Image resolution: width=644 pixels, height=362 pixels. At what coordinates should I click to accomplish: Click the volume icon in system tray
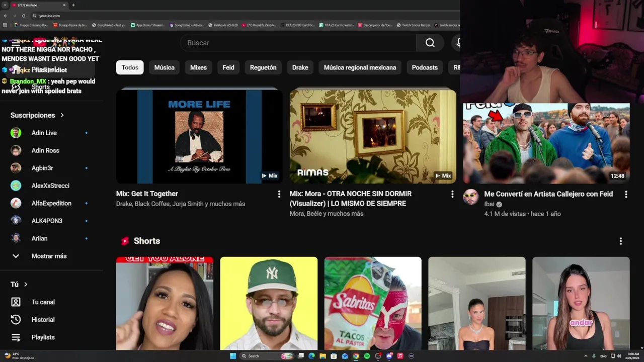coord(619,356)
